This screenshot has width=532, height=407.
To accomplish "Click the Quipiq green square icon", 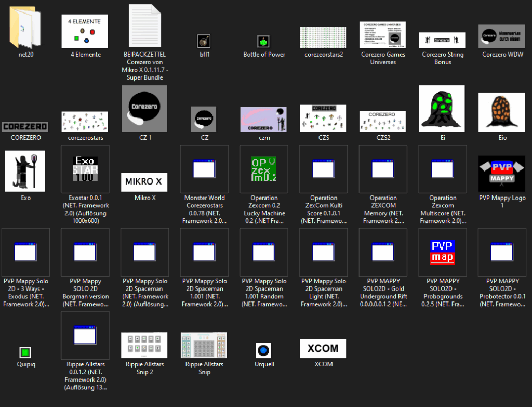I will [25, 352].
